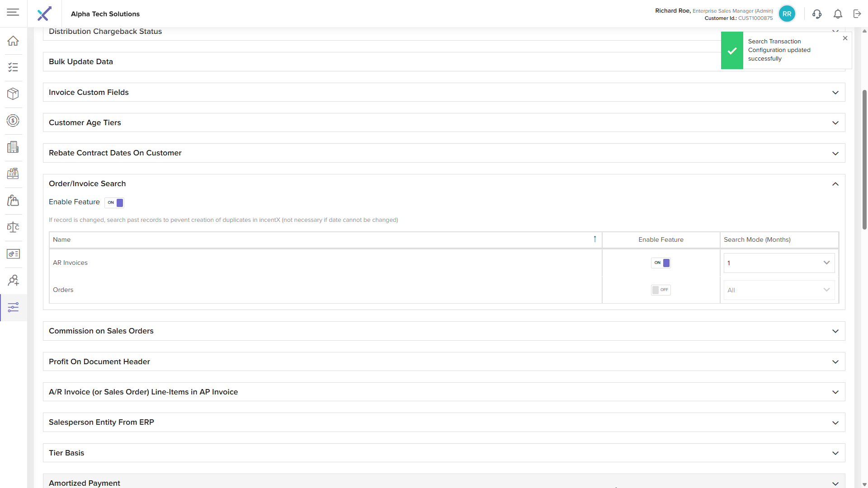Turn off AR Invoices feature toggle
This screenshot has width=868, height=488.
[x=660, y=263]
